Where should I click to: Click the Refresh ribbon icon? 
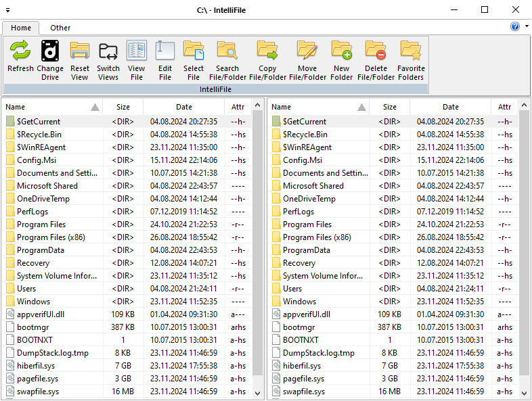tap(20, 51)
